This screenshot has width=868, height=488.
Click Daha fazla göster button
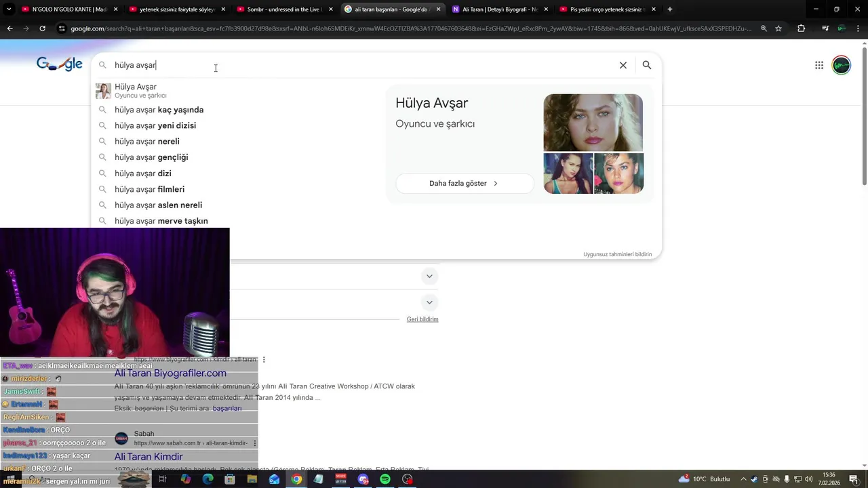click(465, 184)
